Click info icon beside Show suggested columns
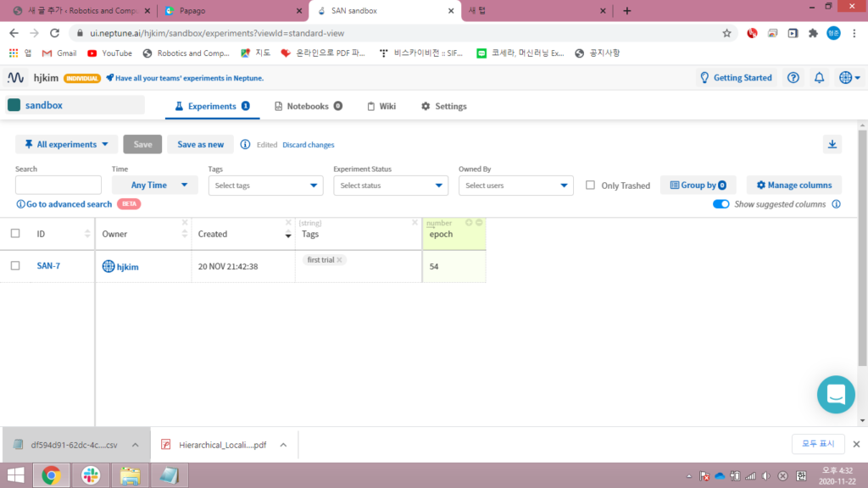868x488 pixels. 836,204
